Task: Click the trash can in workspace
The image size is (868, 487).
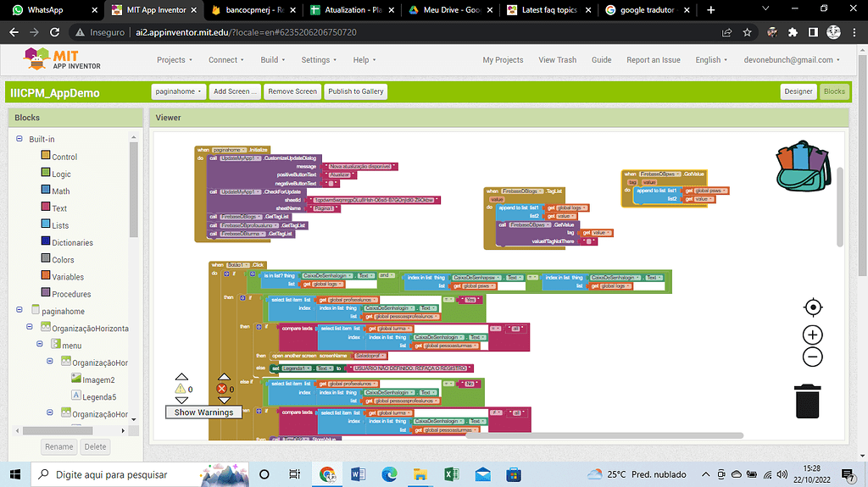Action: [807, 401]
